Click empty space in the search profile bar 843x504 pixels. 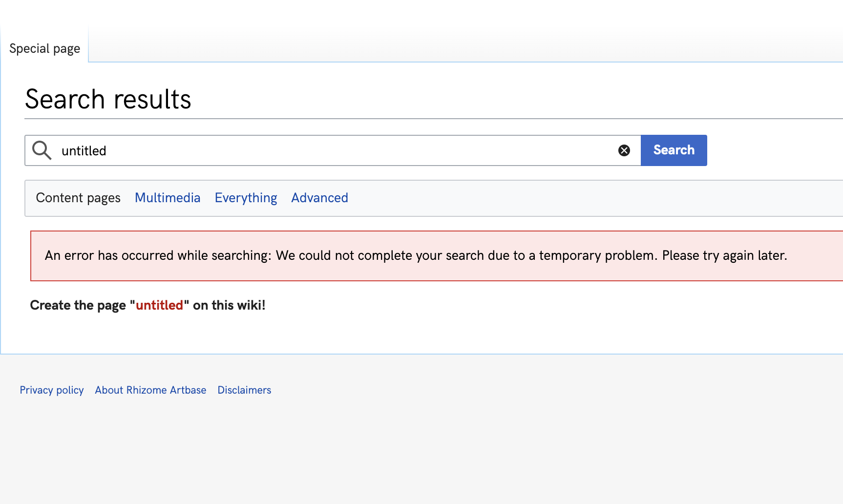pyautogui.click(x=586, y=198)
